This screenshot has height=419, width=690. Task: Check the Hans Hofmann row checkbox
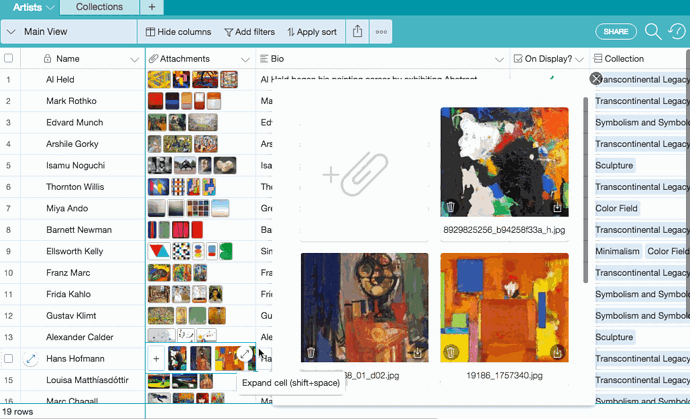click(8, 359)
